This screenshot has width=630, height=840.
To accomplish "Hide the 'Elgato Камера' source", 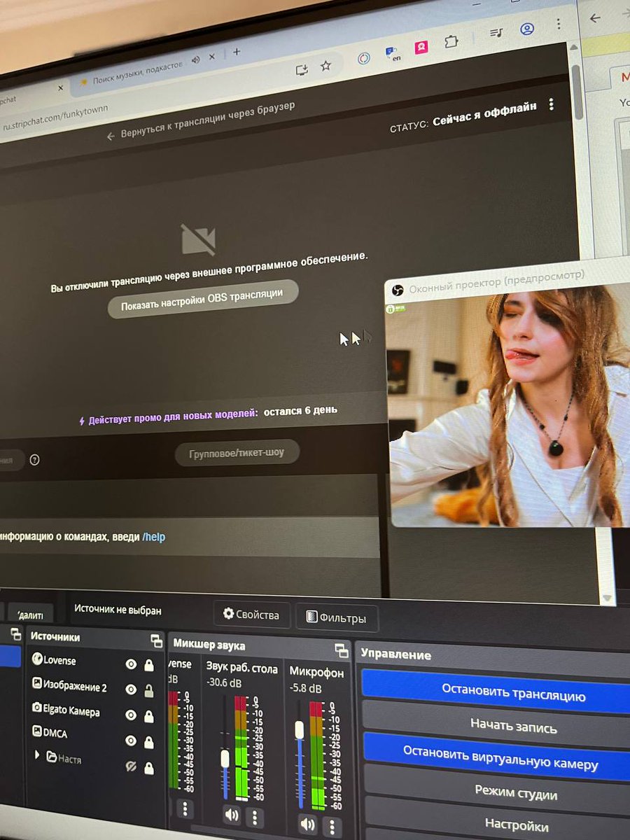I will (131, 715).
